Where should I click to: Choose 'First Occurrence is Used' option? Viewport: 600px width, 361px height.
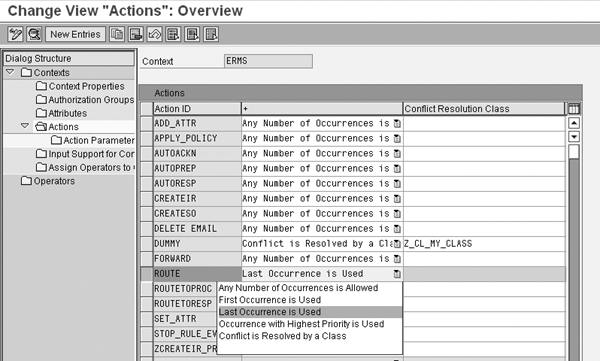(x=270, y=300)
